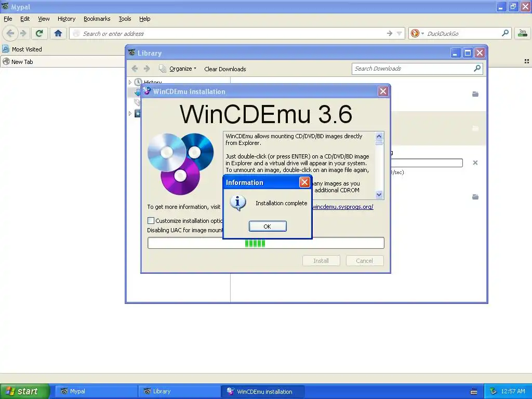Click the tab groups grid icon

(x=527, y=61)
